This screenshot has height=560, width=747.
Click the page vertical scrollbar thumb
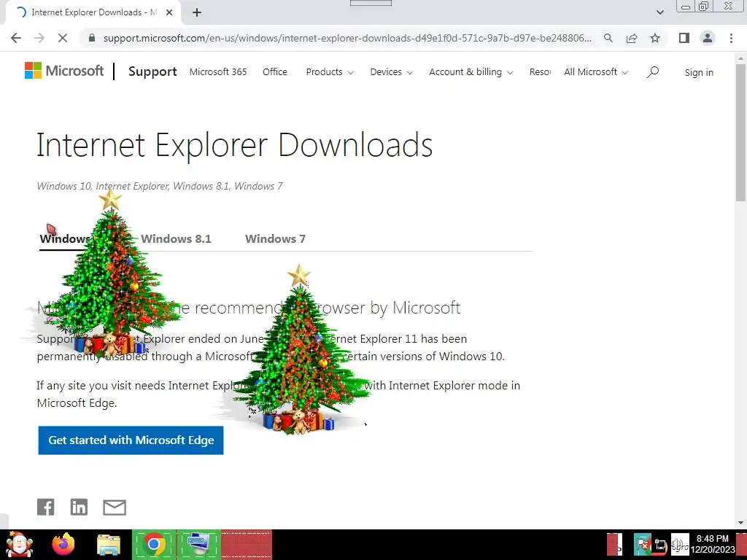click(740, 133)
